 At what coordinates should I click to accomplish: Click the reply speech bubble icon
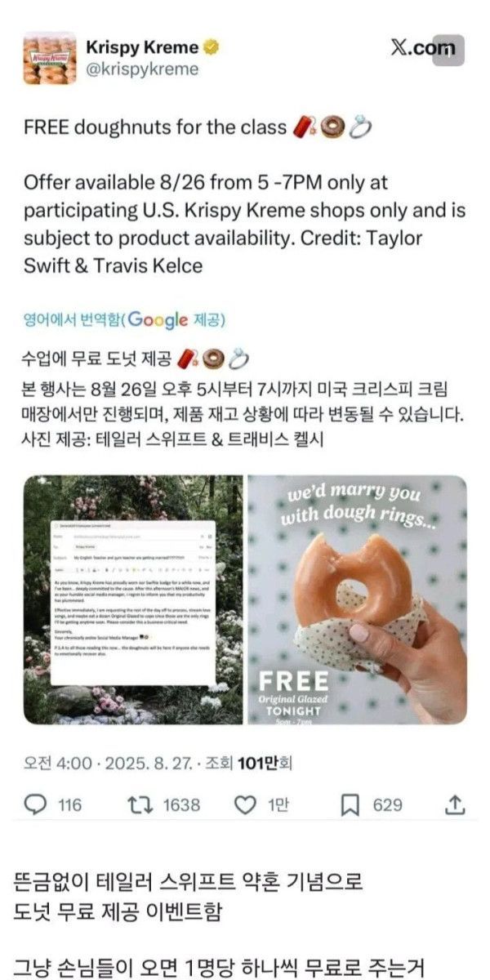click(35, 805)
